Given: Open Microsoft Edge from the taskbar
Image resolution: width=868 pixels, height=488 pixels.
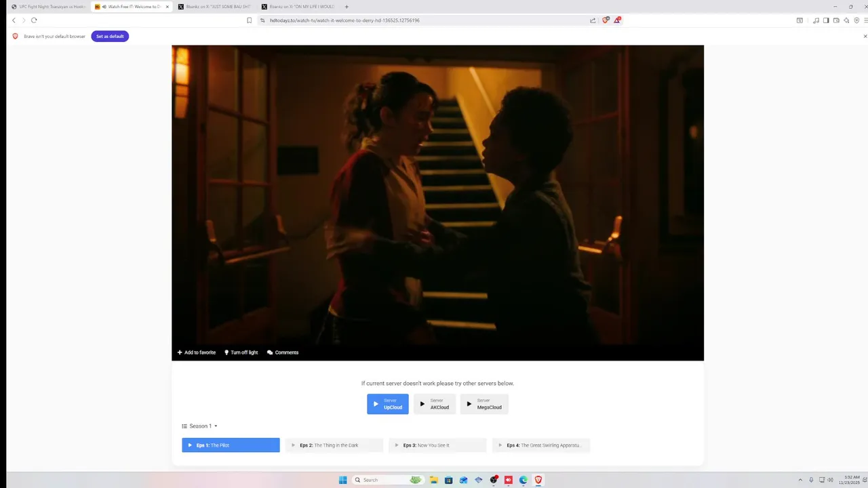Looking at the screenshot, I should [x=524, y=480].
